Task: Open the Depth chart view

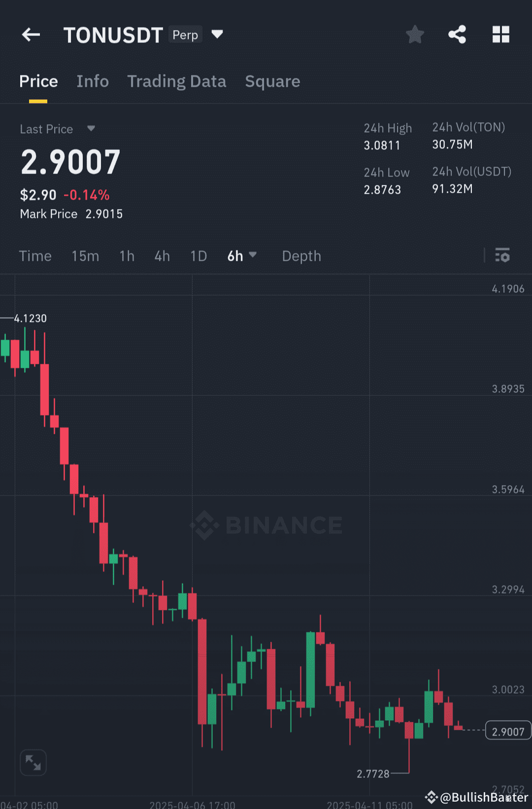Action: [301, 256]
